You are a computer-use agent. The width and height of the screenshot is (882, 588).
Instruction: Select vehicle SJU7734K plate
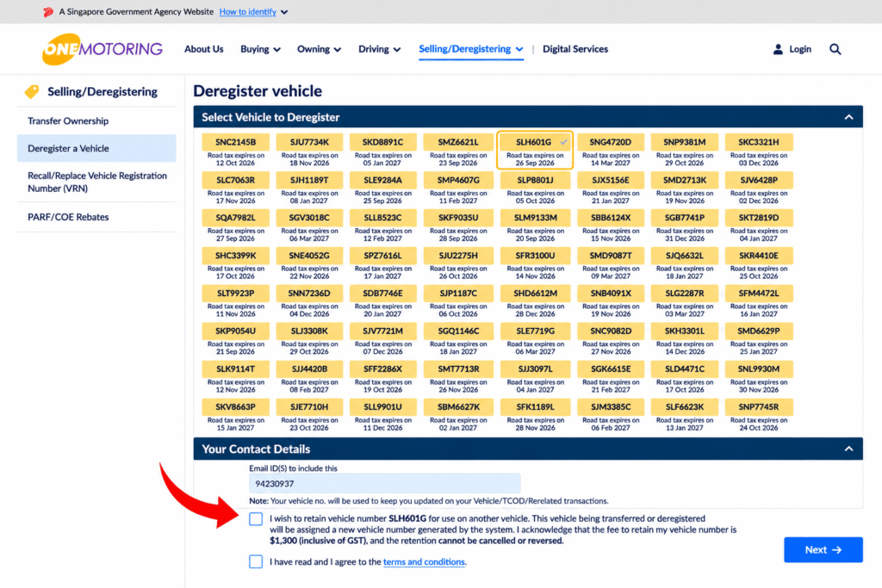[x=309, y=142]
